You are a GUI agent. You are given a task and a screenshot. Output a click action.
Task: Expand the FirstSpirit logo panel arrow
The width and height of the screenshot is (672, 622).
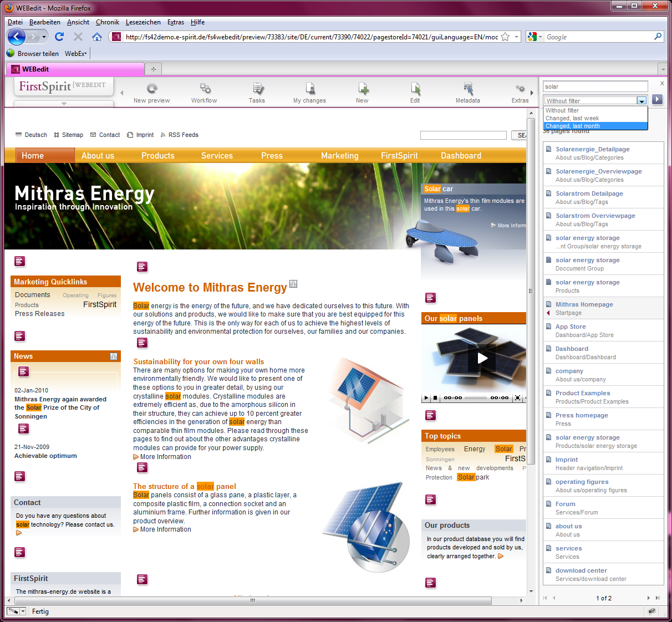(x=64, y=104)
